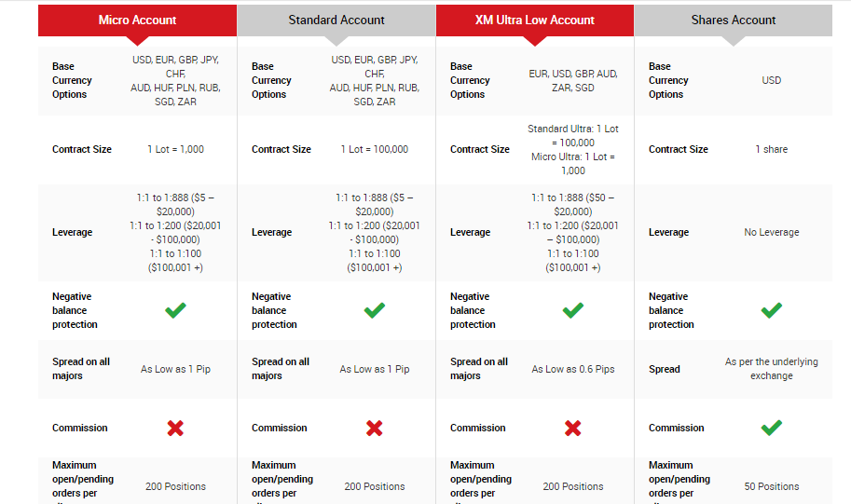Click 'No Leverage' in Shares Account
This screenshot has width=851, height=504.
coord(771,232)
